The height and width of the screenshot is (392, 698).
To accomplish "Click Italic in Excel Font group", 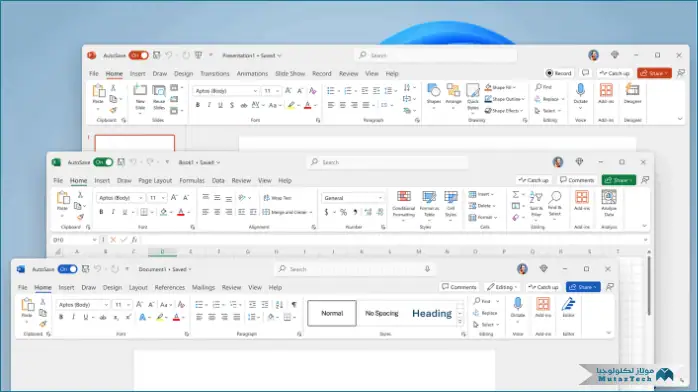I will (x=113, y=212).
